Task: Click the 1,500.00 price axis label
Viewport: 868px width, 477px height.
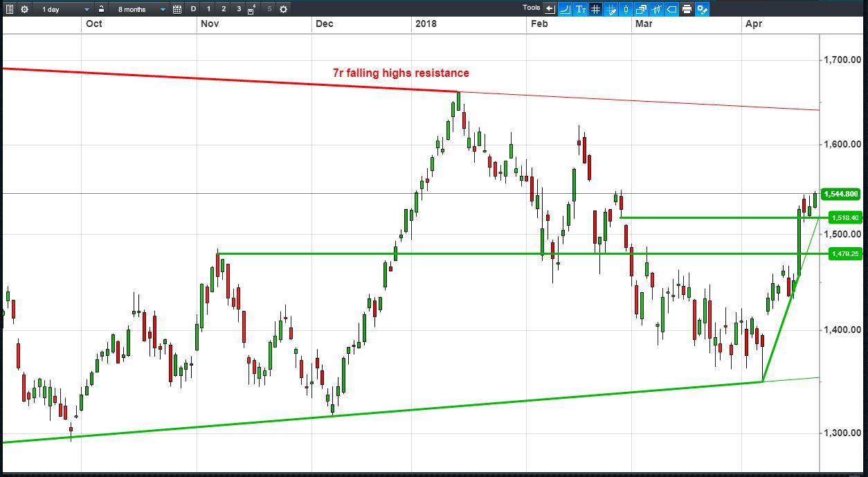Action: point(842,234)
